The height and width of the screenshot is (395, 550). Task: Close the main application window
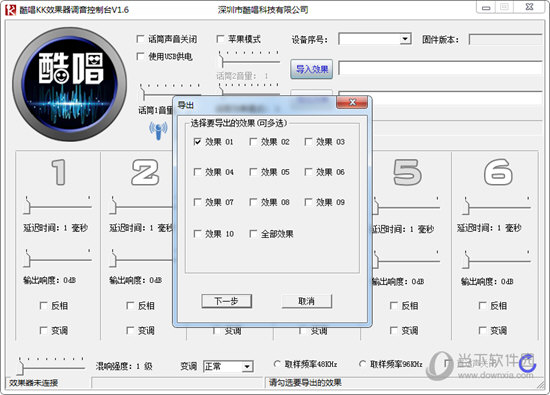click(529, 7)
